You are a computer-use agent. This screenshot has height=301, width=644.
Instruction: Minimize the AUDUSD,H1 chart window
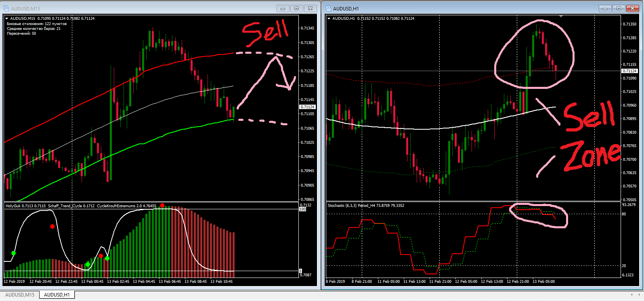point(605,8)
